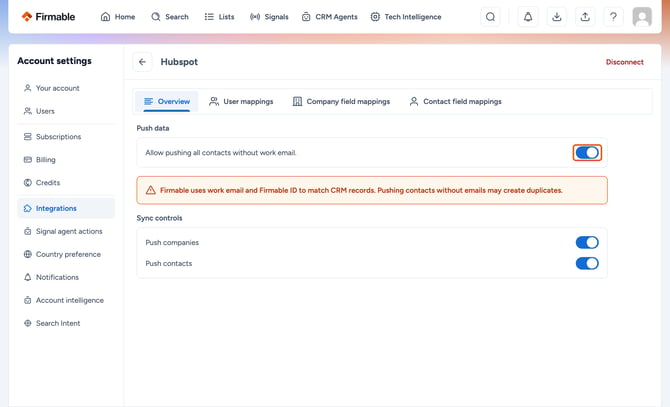The height and width of the screenshot is (407, 670).
Task: Switch to the User mappings tab
Action: [241, 102]
